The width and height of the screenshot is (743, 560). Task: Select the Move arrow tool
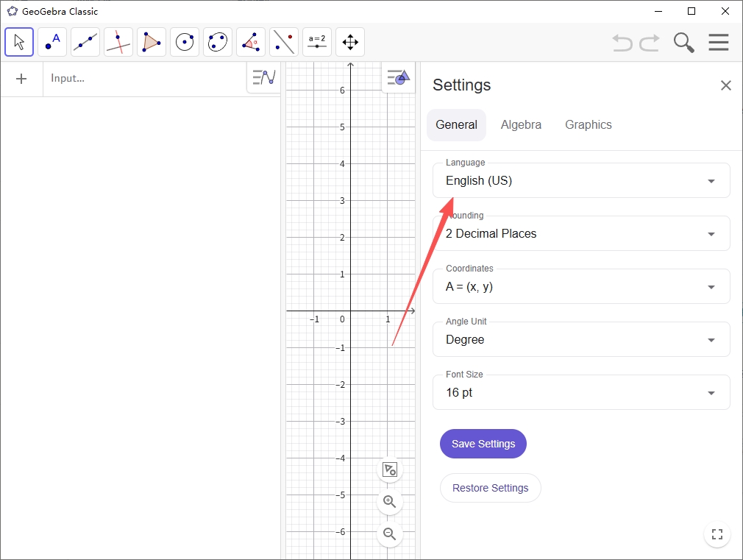coord(19,42)
